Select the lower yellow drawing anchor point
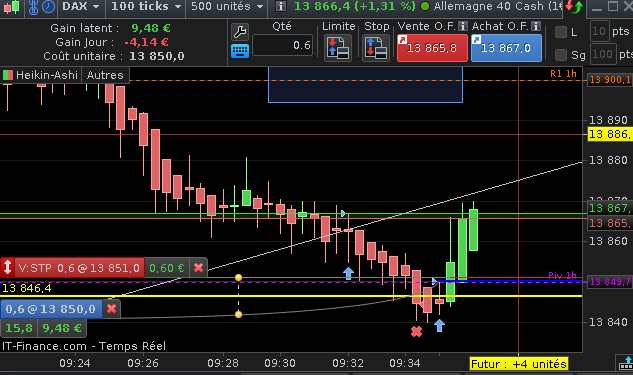This screenshot has width=633, height=375. 239,314
